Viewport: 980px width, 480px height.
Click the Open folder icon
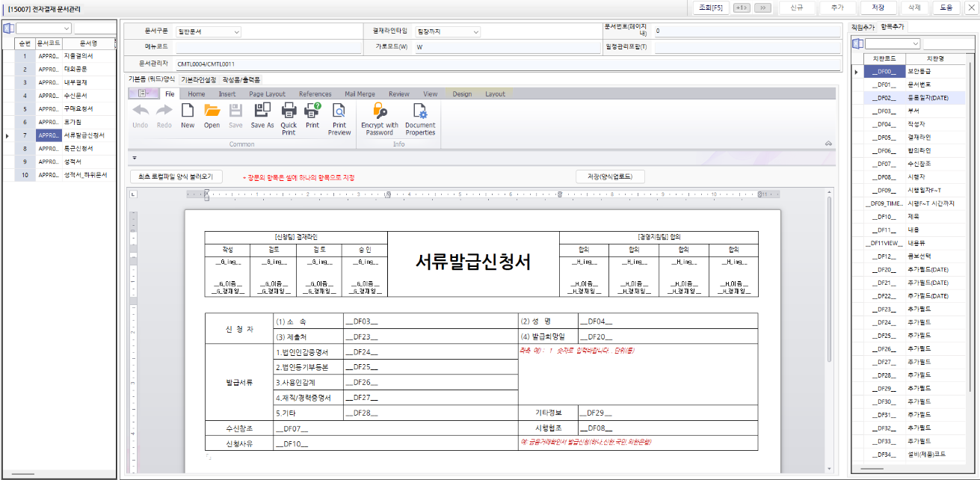[212, 115]
